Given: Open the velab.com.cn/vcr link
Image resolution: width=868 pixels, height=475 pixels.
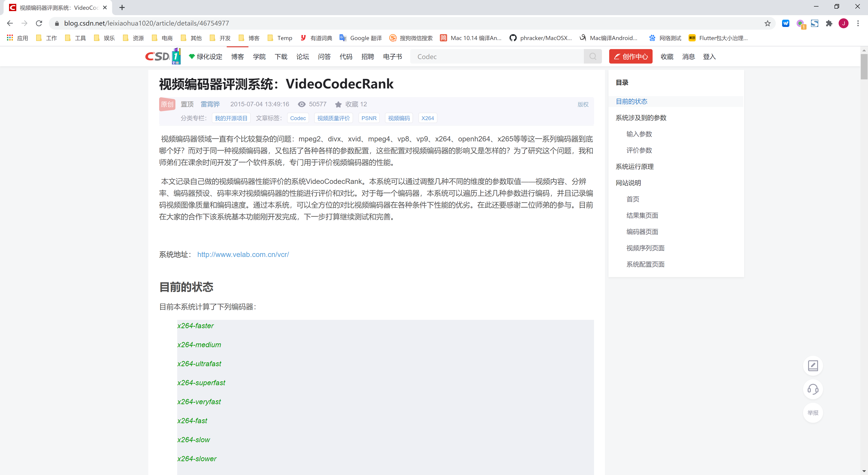Looking at the screenshot, I should click(x=243, y=254).
